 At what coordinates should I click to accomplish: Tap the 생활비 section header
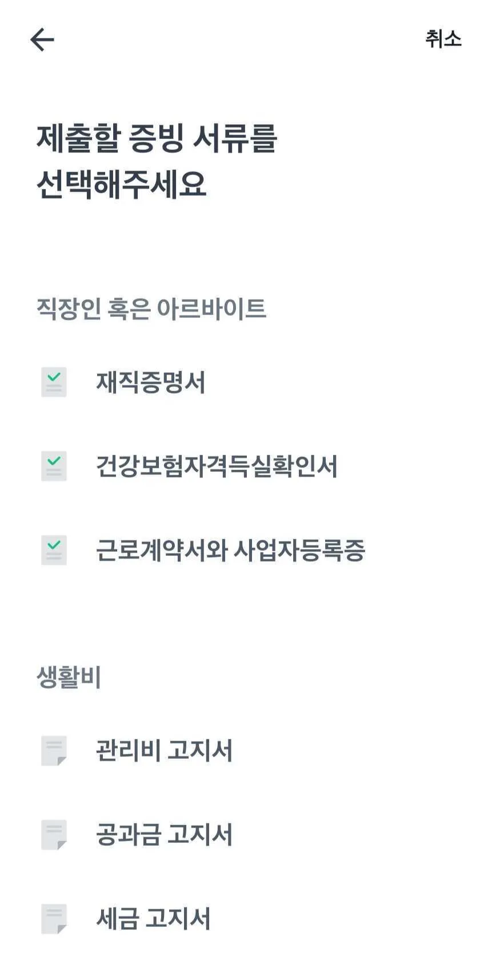coord(69,677)
